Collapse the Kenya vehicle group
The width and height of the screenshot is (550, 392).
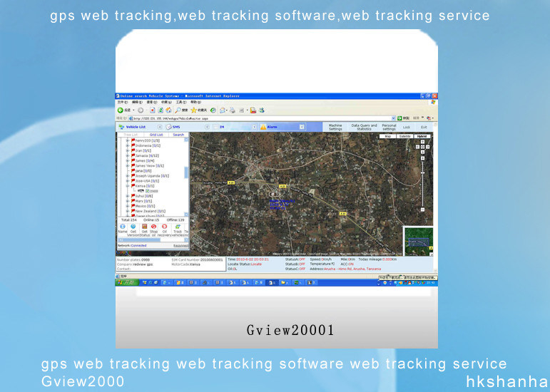(127, 186)
